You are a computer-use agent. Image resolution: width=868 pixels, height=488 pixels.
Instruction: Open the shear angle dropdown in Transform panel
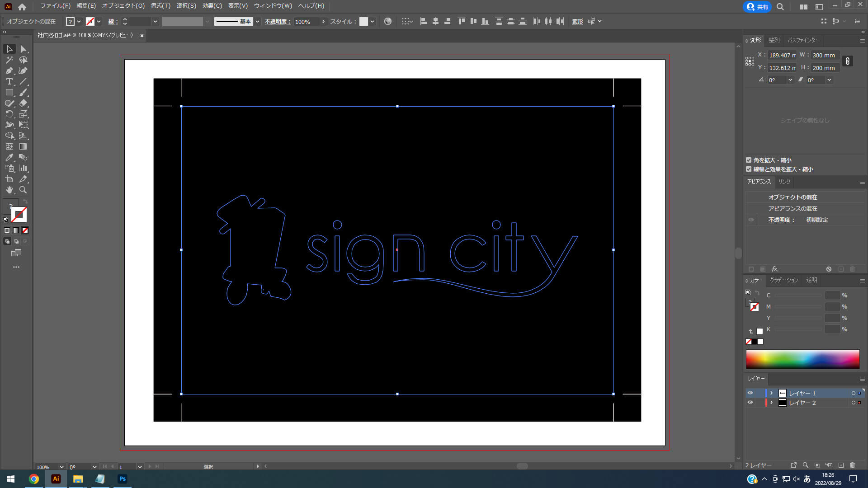829,80
